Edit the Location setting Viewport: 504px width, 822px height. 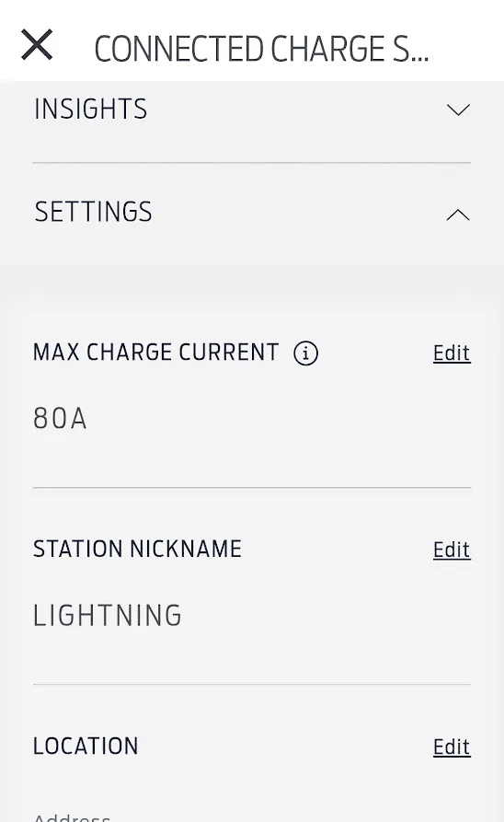tap(452, 747)
